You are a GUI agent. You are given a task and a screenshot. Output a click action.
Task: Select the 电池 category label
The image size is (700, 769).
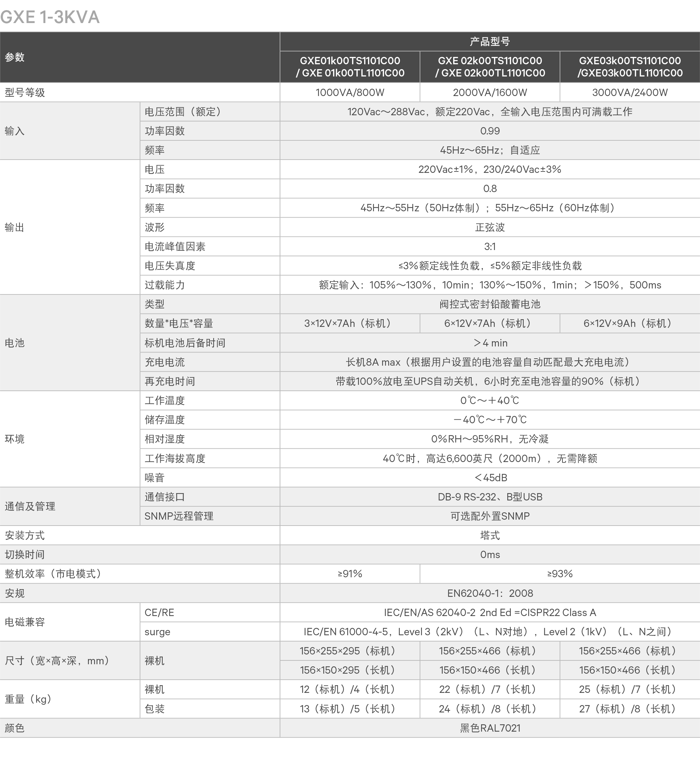[14, 343]
